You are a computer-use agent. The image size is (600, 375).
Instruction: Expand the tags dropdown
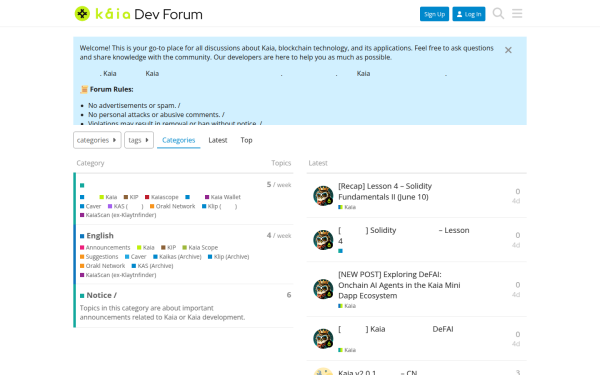click(139, 140)
